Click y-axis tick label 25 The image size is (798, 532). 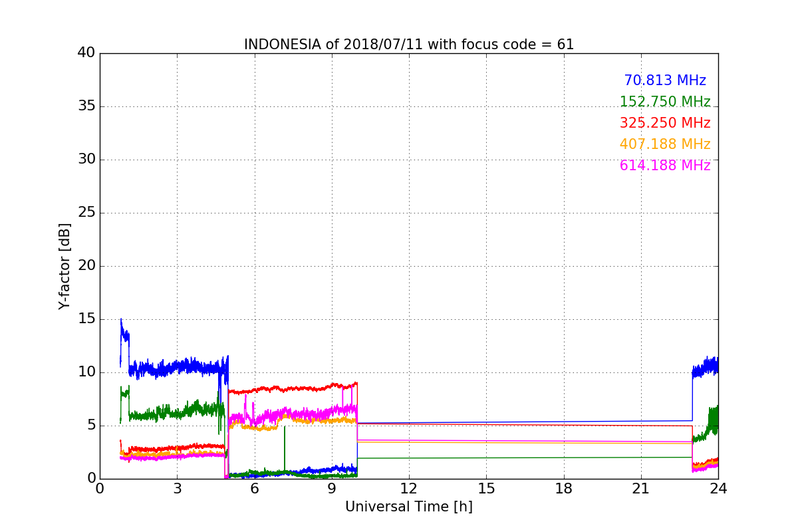coord(86,213)
